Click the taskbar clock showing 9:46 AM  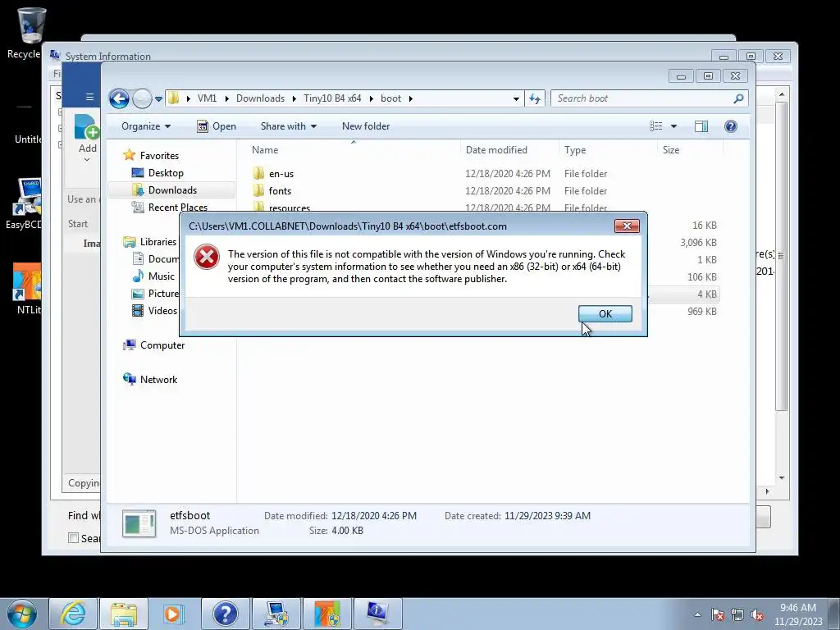[797, 614]
